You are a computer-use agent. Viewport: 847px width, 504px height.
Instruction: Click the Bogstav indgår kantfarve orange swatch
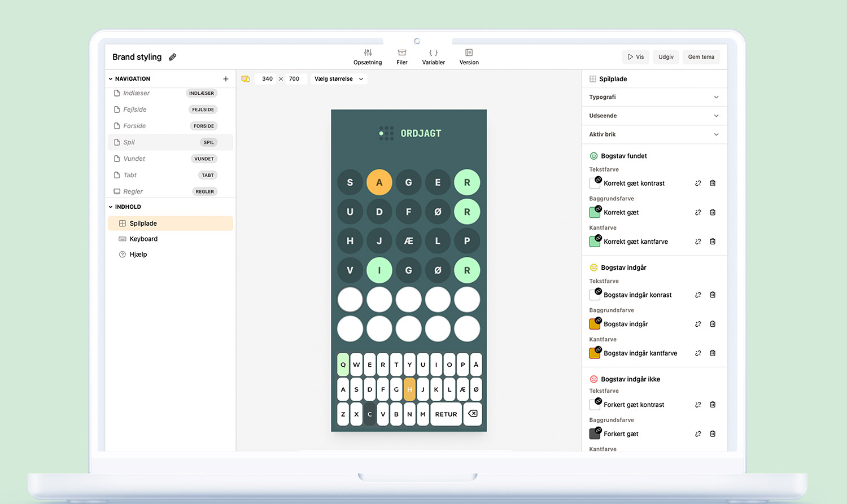[595, 353]
